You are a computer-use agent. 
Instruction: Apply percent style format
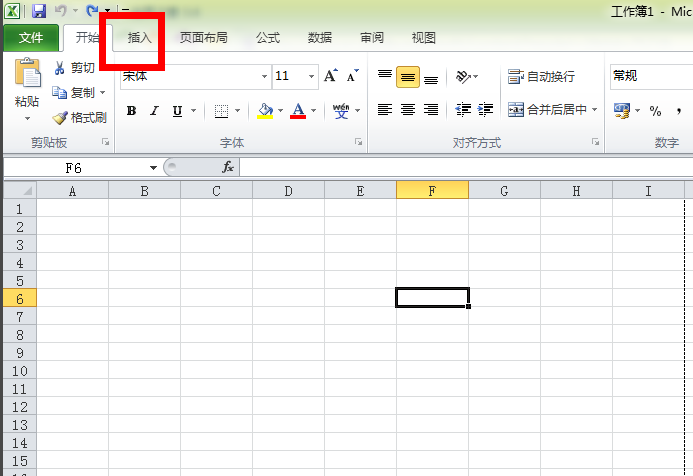655,110
